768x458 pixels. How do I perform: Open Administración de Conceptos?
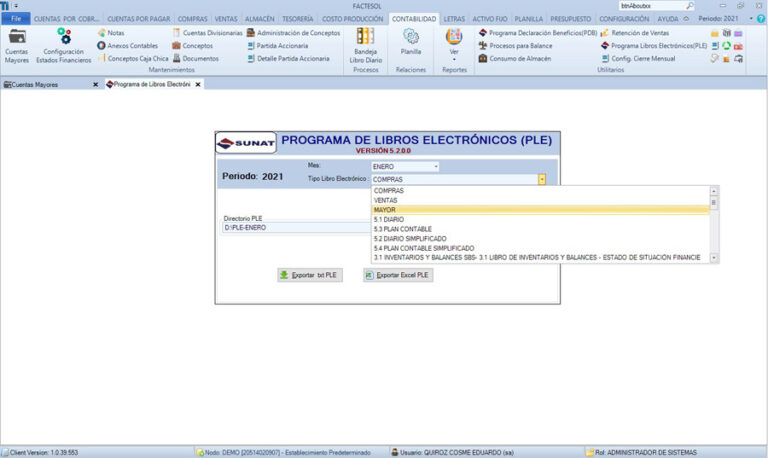tap(293, 32)
